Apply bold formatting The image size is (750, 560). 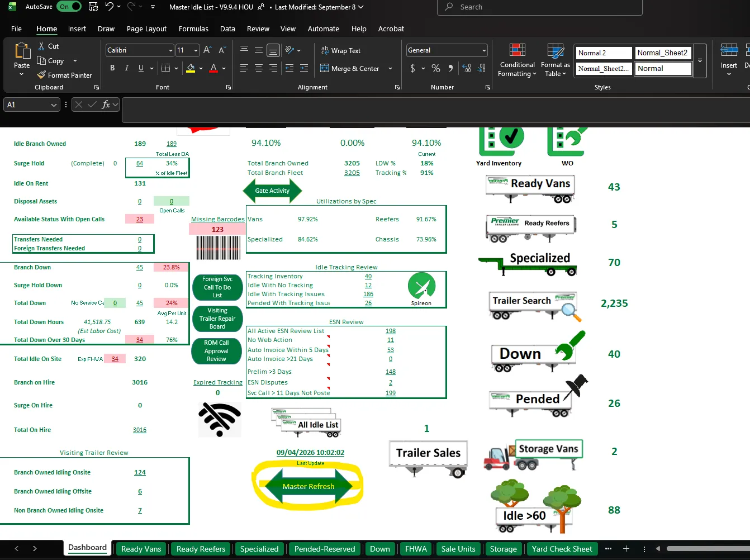point(112,68)
